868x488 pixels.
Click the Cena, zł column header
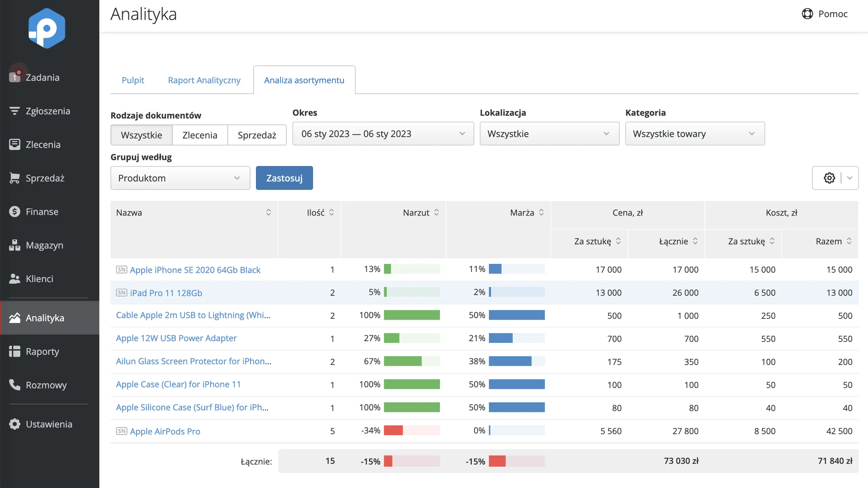pos(628,212)
